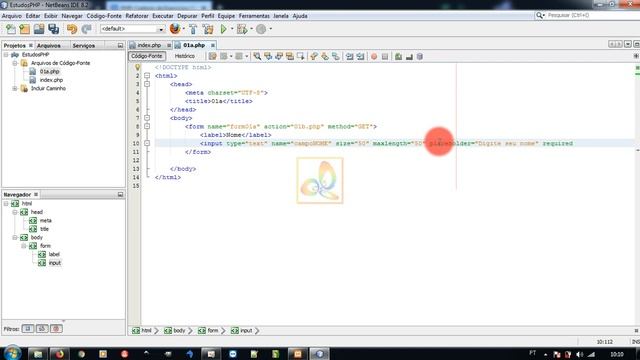
Task: Switch to the Arquivos panel tab
Action: [49, 46]
